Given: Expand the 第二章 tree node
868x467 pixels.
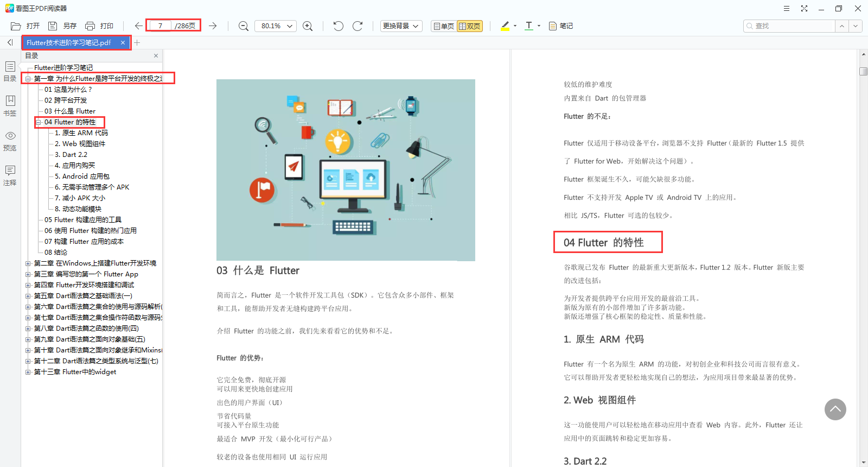Looking at the screenshot, I should [28, 263].
